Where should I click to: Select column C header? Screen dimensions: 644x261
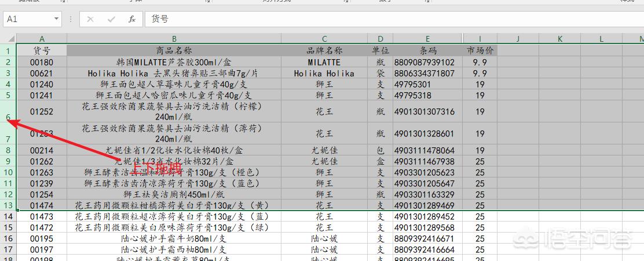pyautogui.click(x=324, y=39)
